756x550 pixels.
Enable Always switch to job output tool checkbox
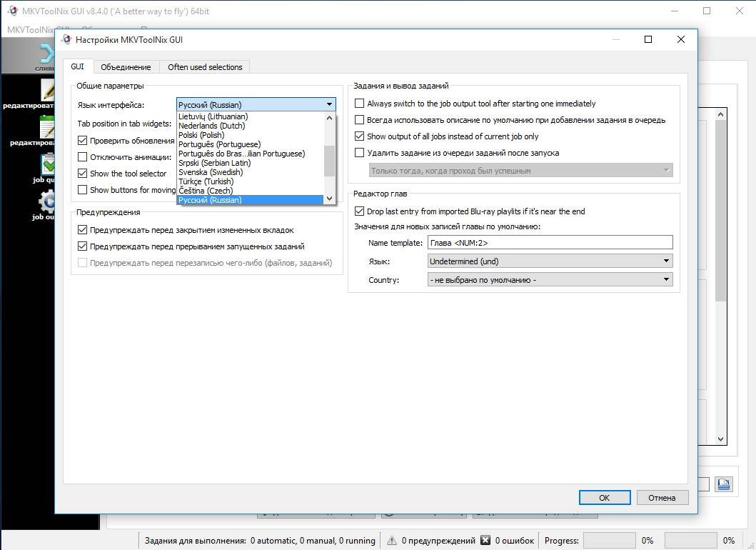tap(359, 104)
